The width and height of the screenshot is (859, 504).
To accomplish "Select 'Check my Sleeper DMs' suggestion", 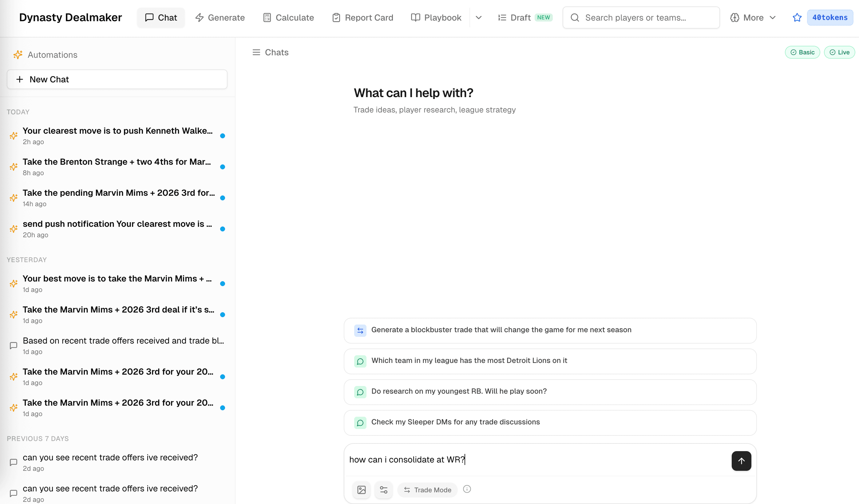I will 550,423.
